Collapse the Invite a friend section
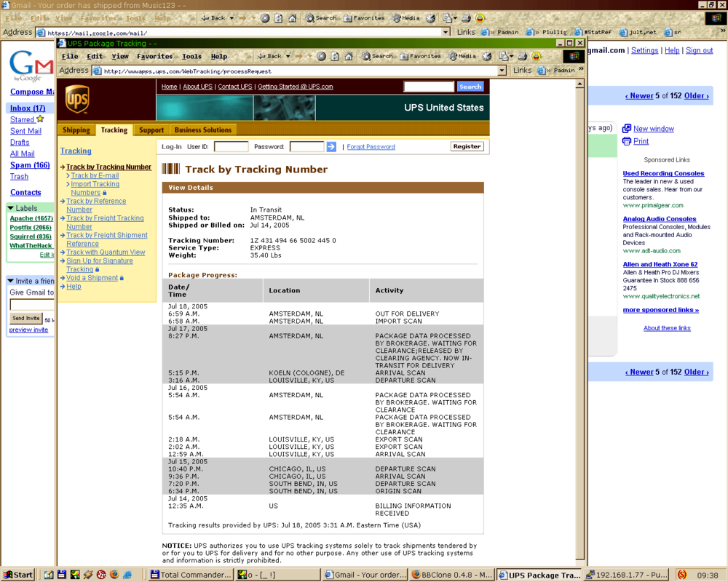728x582 pixels. click(x=10, y=281)
